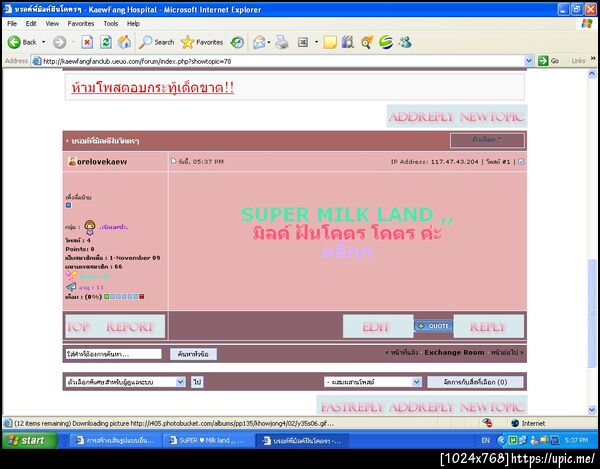600x469 pixels.
Task: Open the History clock icon
Action: click(237, 42)
